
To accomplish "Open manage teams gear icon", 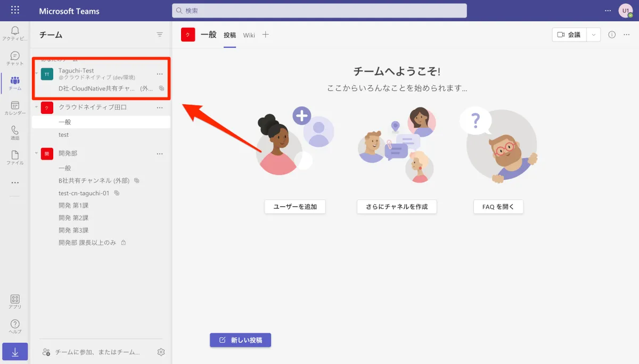I will pos(161,352).
